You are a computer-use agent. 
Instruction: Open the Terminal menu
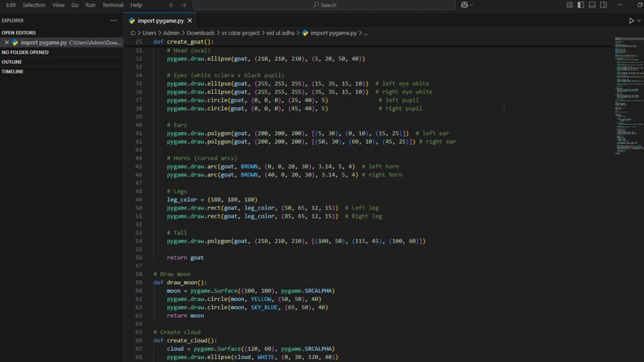coord(113,5)
